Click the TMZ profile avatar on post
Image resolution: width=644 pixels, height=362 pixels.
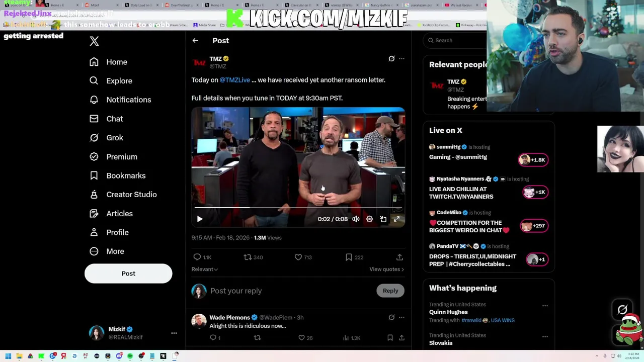(199, 62)
